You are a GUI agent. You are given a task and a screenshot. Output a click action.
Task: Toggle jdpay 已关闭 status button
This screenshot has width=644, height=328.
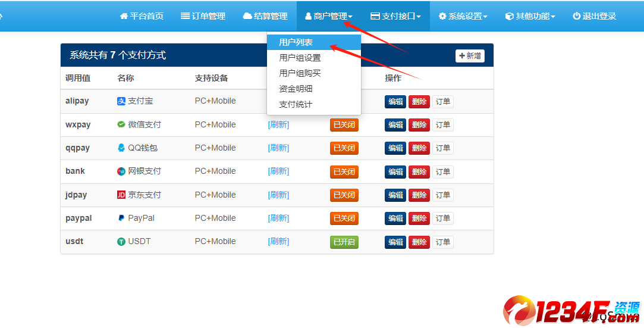click(x=344, y=195)
